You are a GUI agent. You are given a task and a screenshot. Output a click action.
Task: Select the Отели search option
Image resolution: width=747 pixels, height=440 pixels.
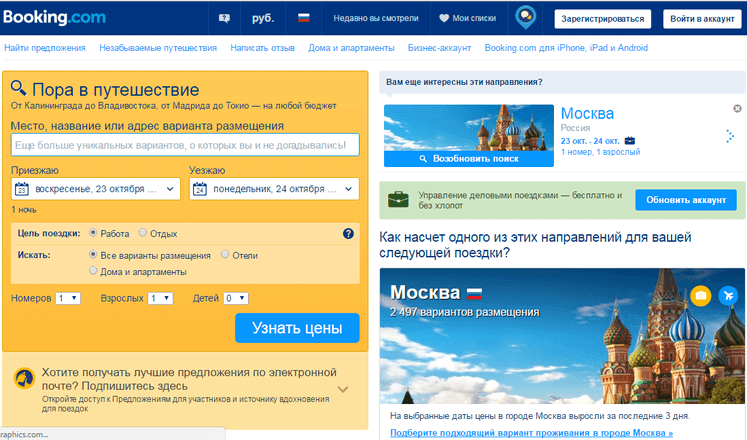tap(225, 255)
